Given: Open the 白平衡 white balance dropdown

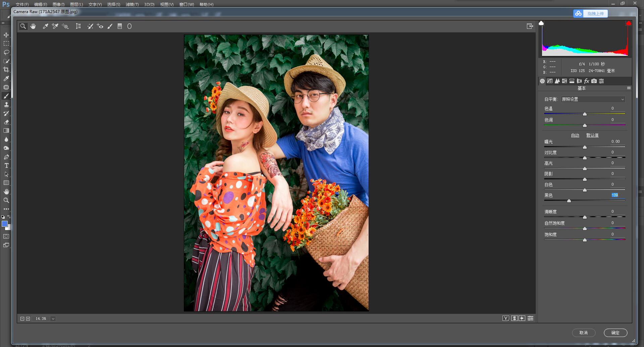Looking at the screenshot, I should tap(593, 99).
